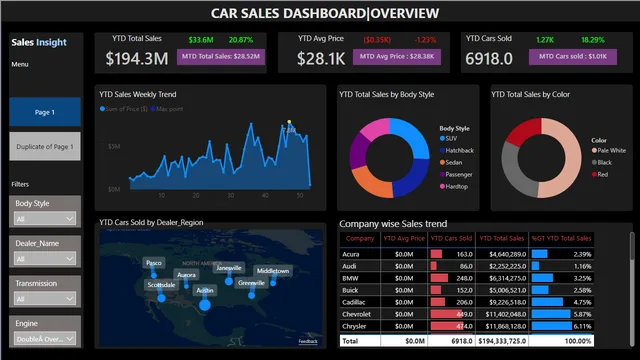Image resolution: width=640 pixels, height=360 pixels.
Task: Select SUV legend marker in Body Style
Action: 442,139
